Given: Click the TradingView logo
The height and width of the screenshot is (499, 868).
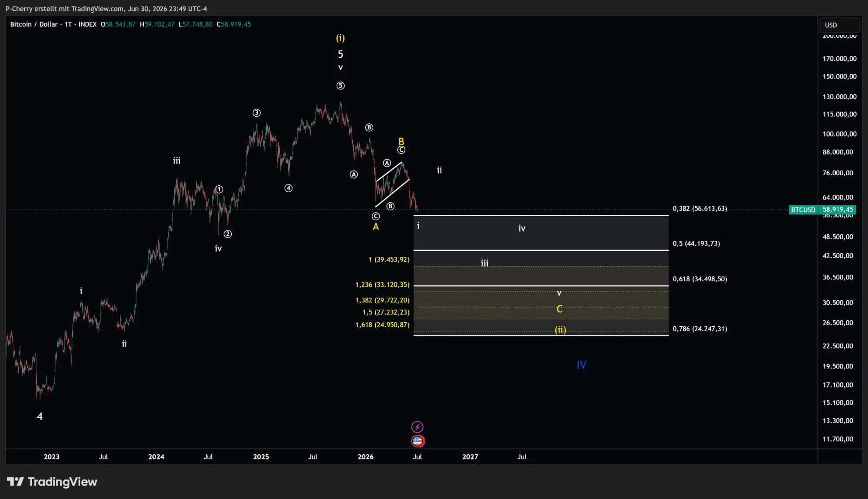Looking at the screenshot, I should tap(52, 482).
